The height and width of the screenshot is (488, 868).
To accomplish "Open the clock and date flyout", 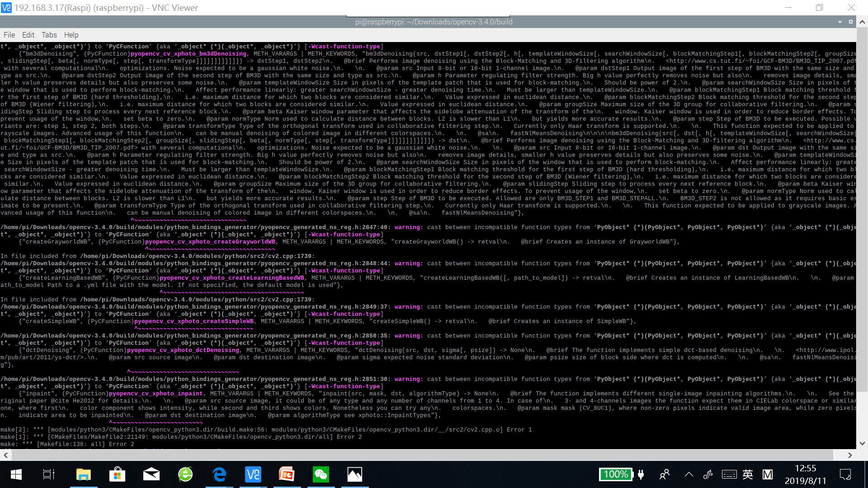I will click(x=805, y=474).
